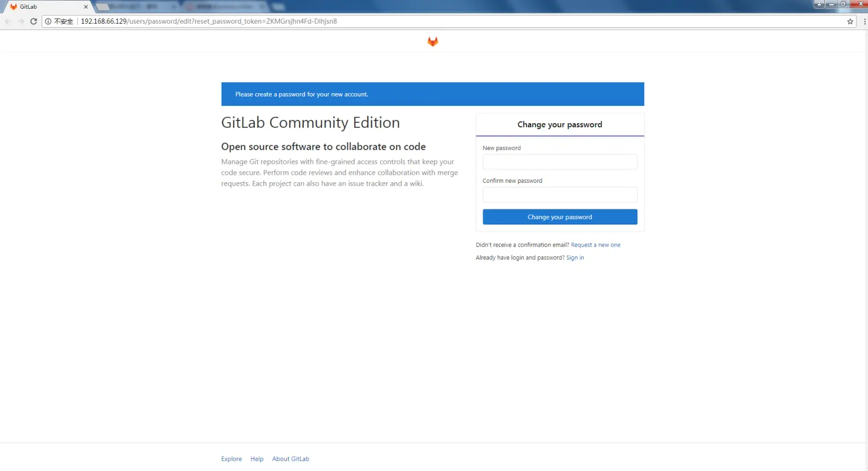Screen dimensions: 868x471
Task: Bookmark the page with the star icon
Action: tap(850, 21)
